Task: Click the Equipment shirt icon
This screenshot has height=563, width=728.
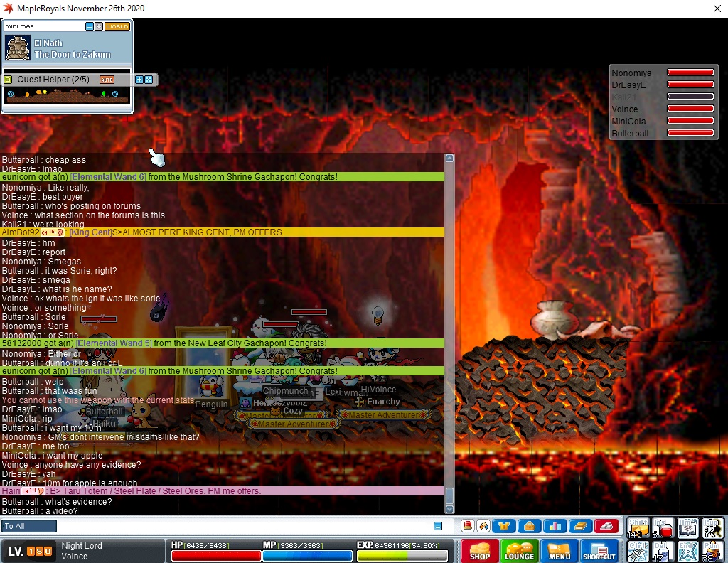Action: pos(504,526)
